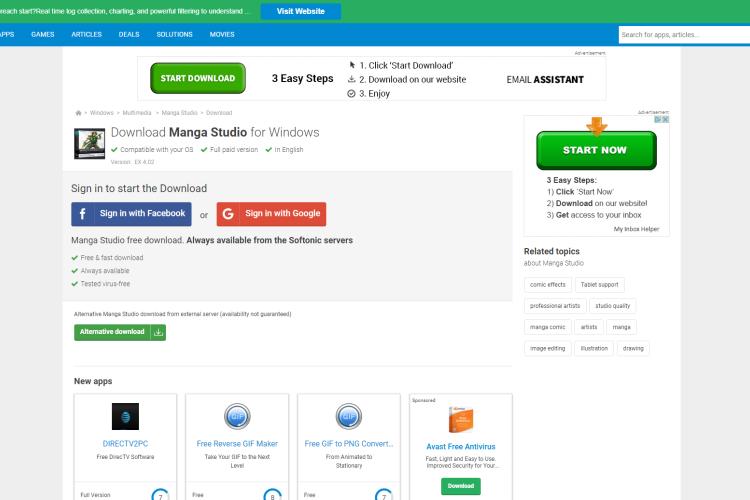Select the manga comic topic tag

click(548, 327)
